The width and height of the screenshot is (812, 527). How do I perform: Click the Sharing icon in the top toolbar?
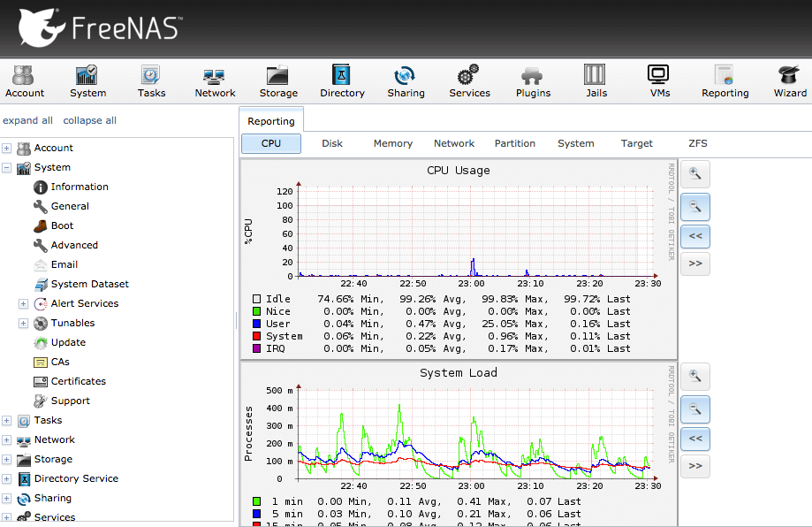(406, 80)
